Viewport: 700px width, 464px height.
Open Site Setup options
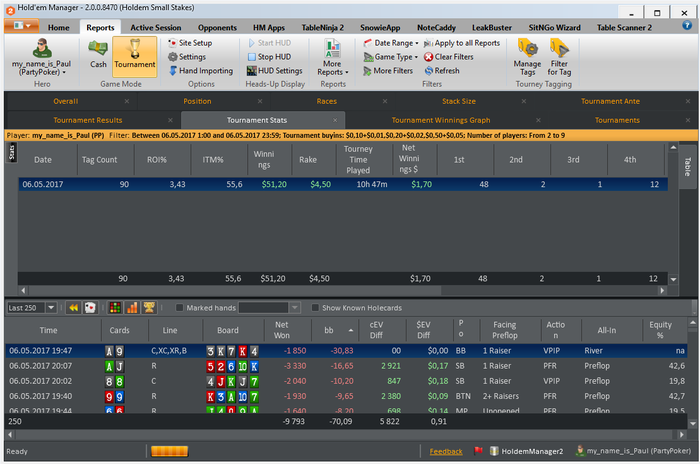tap(190, 43)
